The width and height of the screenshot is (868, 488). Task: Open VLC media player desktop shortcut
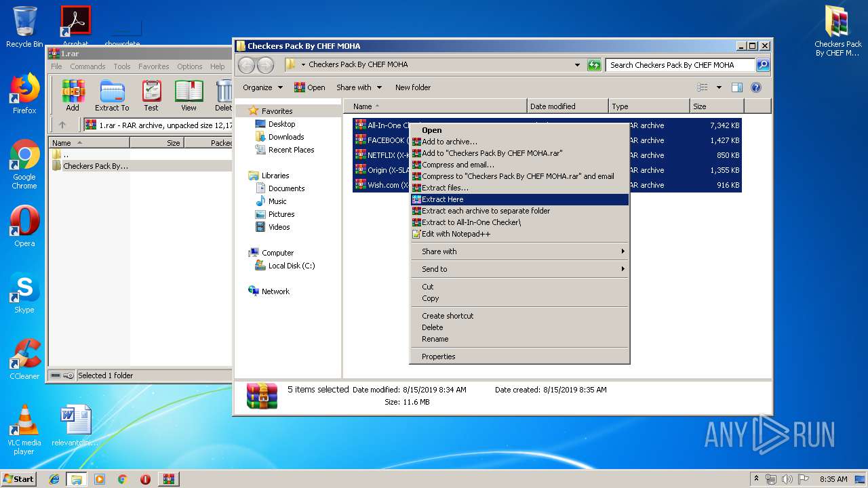pyautogui.click(x=24, y=430)
